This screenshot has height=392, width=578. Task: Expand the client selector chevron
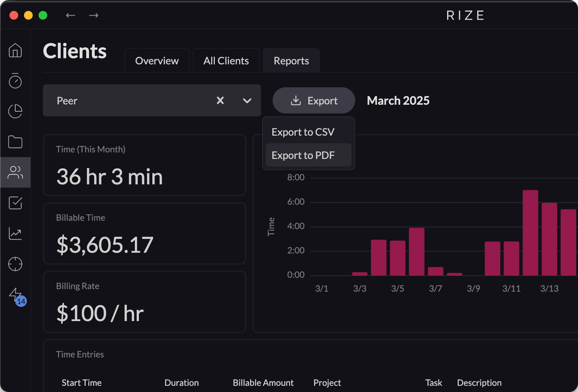pos(247,101)
